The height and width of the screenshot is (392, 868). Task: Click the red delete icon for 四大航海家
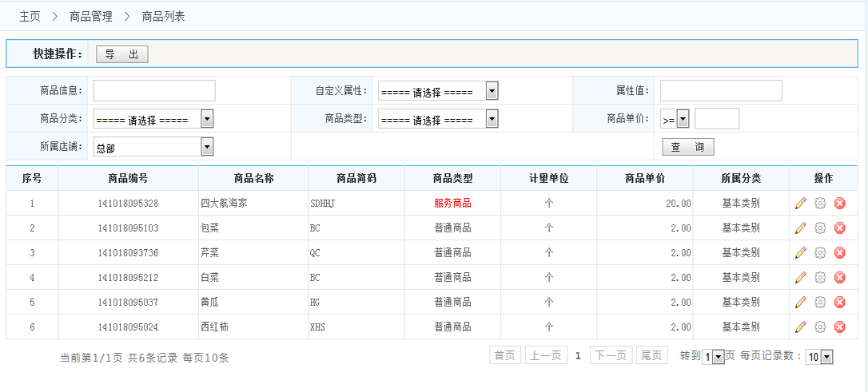pyautogui.click(x=839, y=204)
